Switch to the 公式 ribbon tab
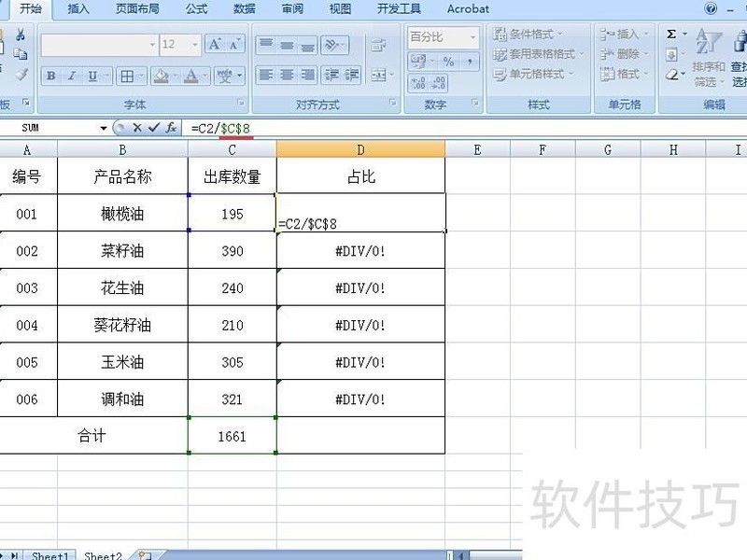This screenshot has width=747, height=560. pos(195,9)
